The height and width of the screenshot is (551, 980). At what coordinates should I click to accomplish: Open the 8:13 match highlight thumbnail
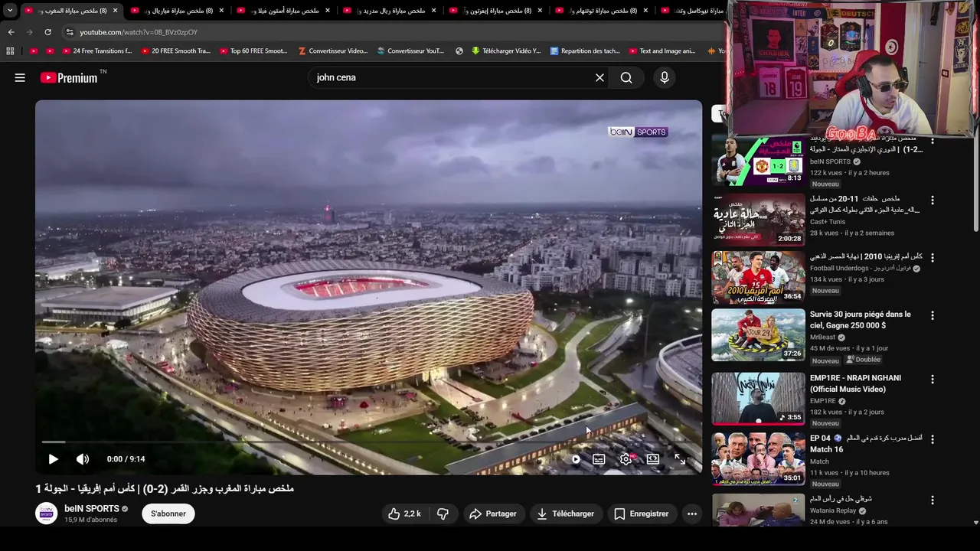pos(758,161)
